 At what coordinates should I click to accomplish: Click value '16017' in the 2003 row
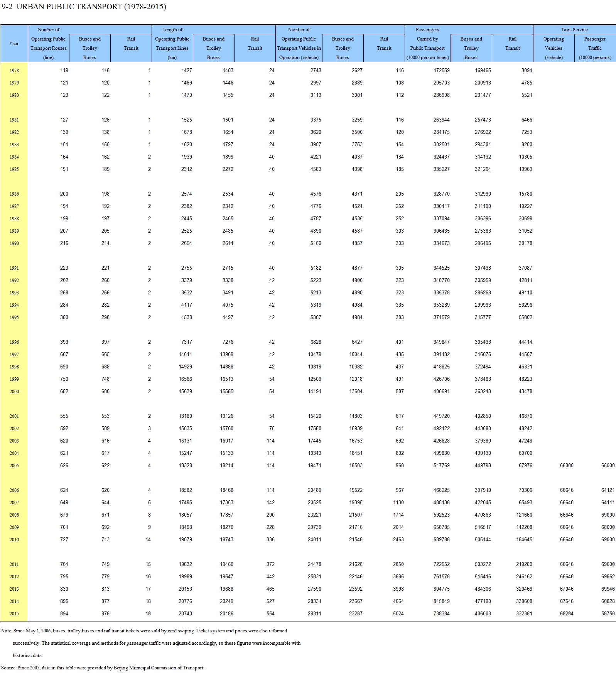(x=227, y=441)
